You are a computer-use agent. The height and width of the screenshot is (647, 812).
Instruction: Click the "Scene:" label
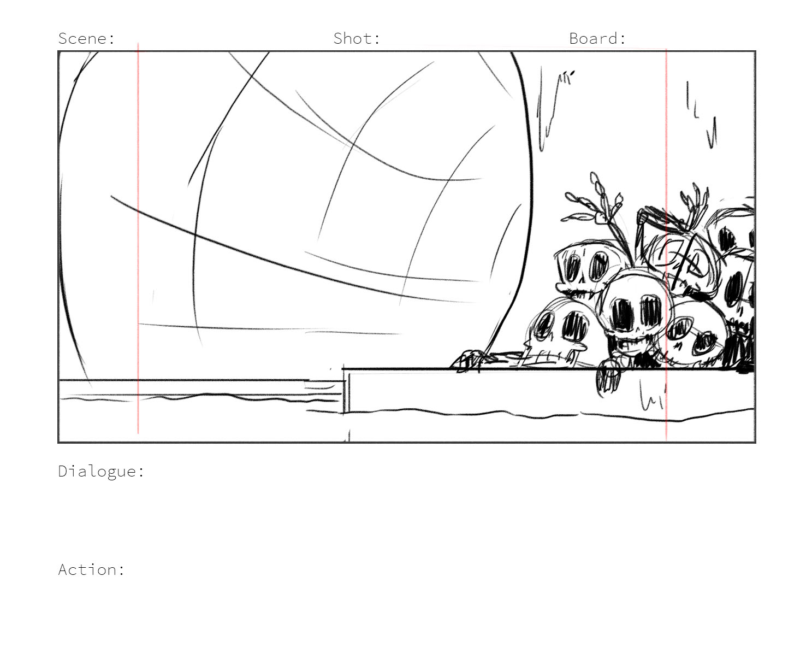tap(87, 38)
